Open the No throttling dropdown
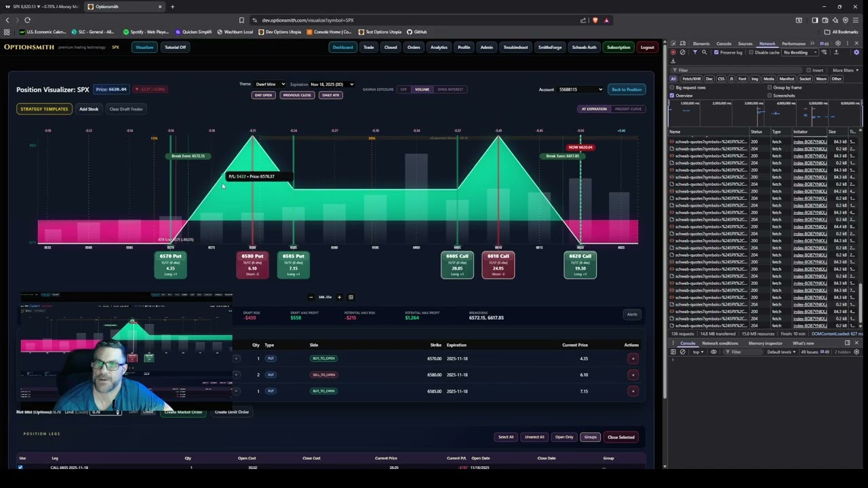This screenshot has height=488, width=868. click(800, 52)
